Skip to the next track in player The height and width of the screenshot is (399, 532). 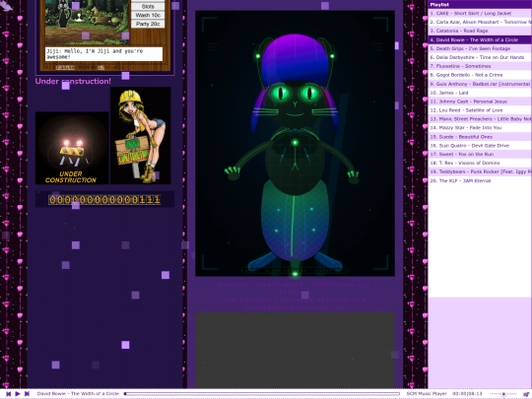pos(27,394)
